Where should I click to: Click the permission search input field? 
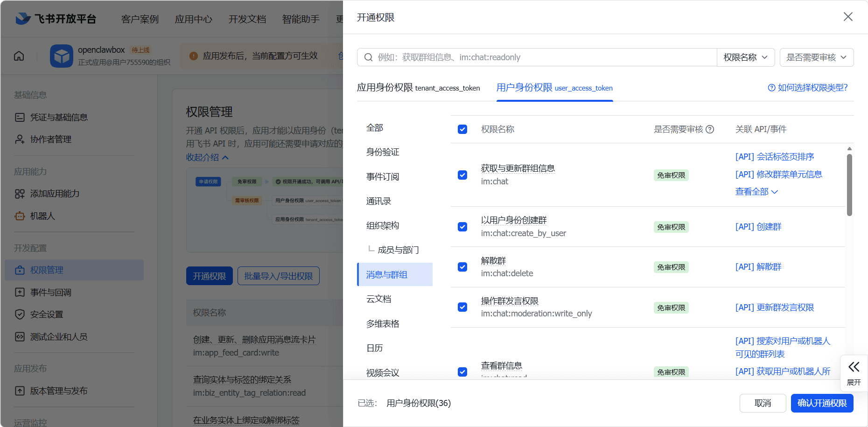coord(537,57)
